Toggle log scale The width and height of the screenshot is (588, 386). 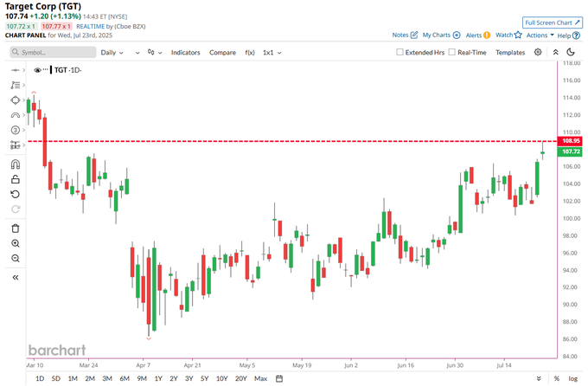(x=572, y=378)
